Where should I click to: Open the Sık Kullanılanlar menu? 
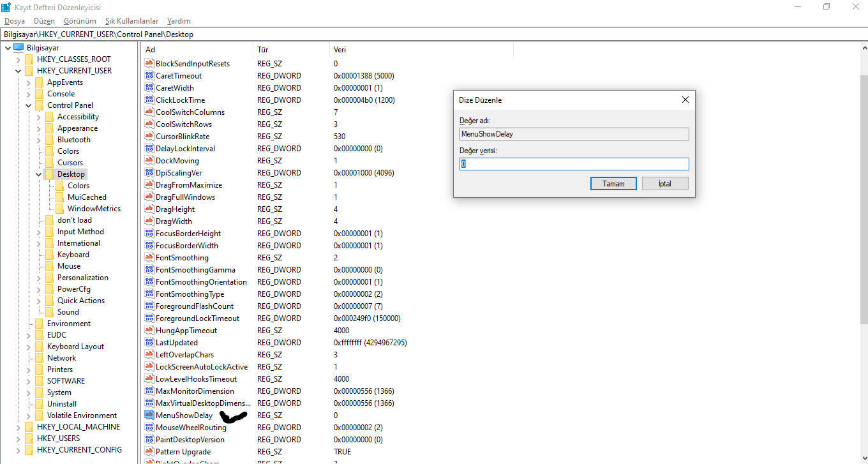point(132,21)
